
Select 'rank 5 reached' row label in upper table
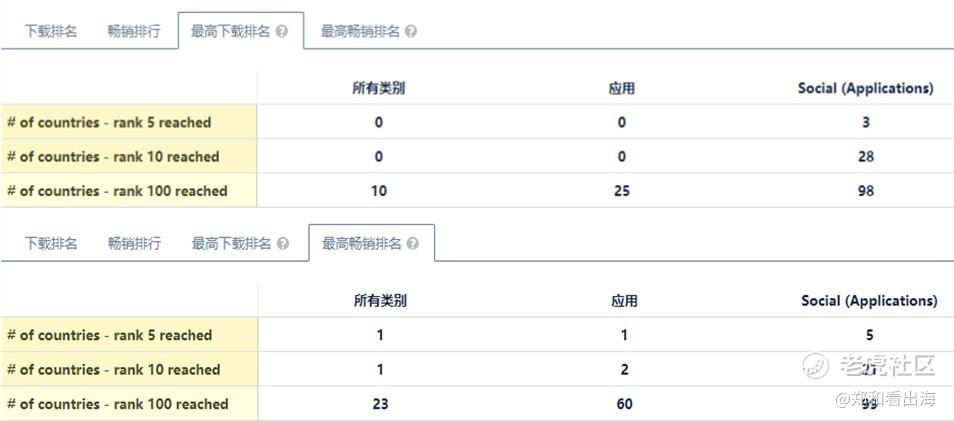coord(109,123)
